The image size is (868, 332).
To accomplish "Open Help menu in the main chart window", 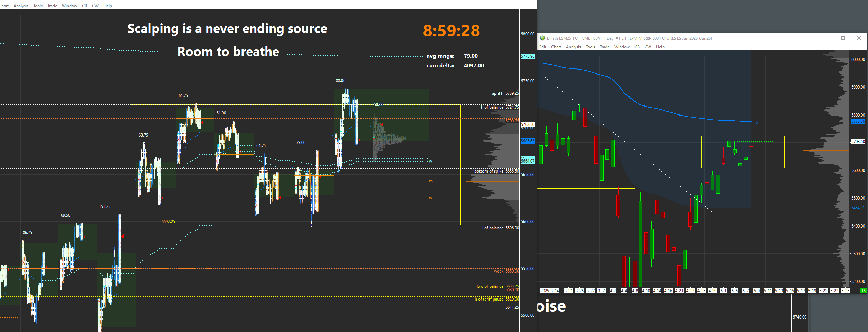I will click(x=108, y=6).
